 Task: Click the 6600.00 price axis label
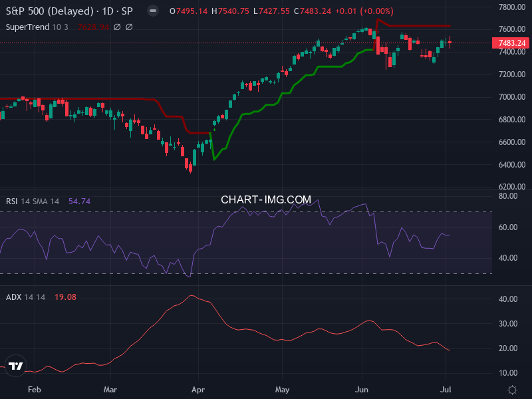click(512, 142)
